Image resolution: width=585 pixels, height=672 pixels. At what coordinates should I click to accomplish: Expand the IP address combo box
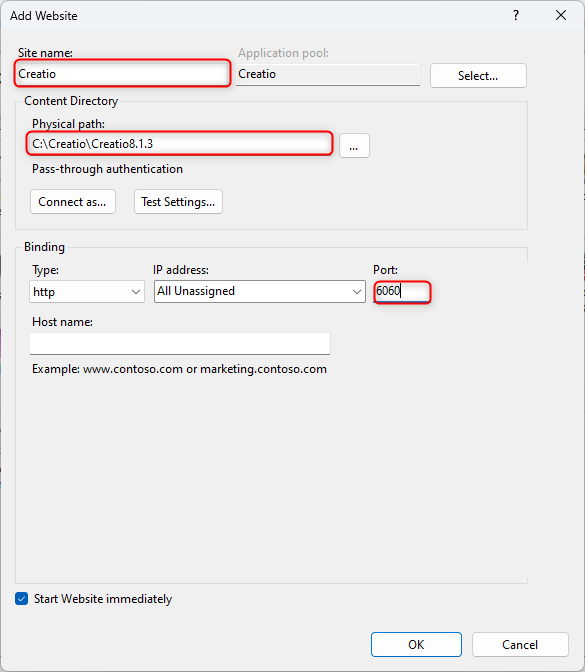pyautogui.click(x=260, y=291)
